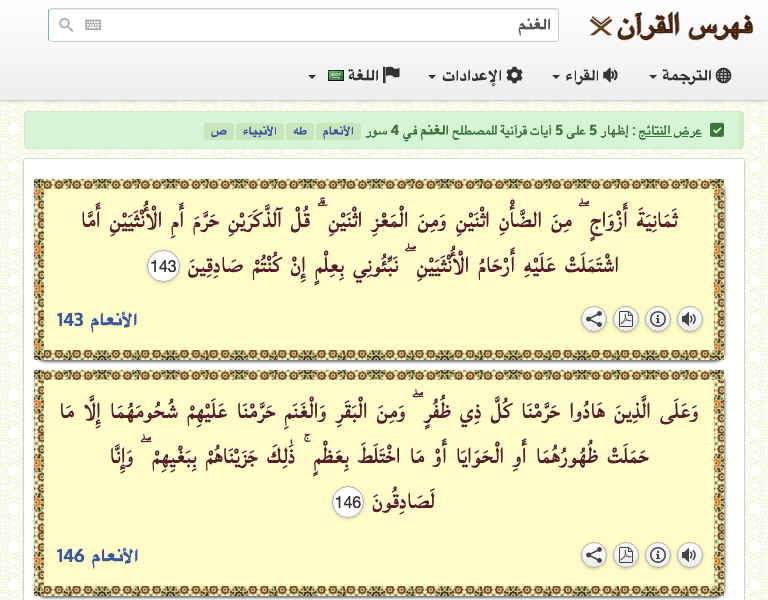This screenshot has width=768, height=600.
Task: Click the عرض النتائج link
Action: 670,131
